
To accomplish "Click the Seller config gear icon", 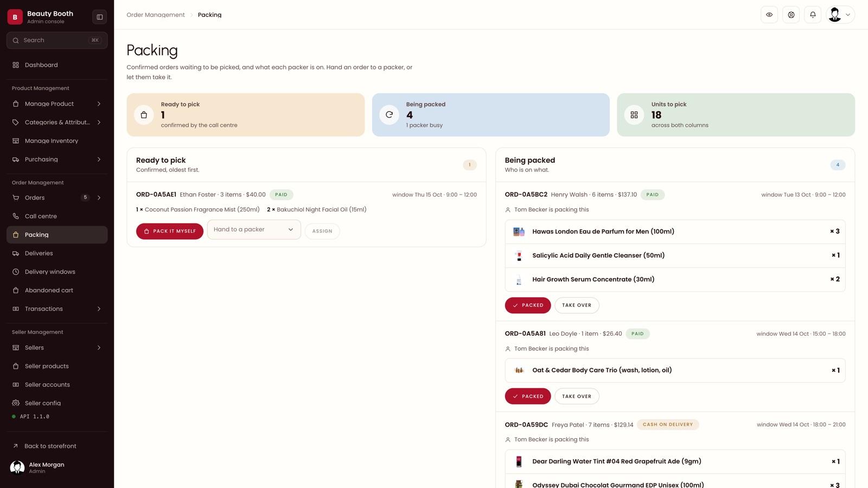I will 16,403.
